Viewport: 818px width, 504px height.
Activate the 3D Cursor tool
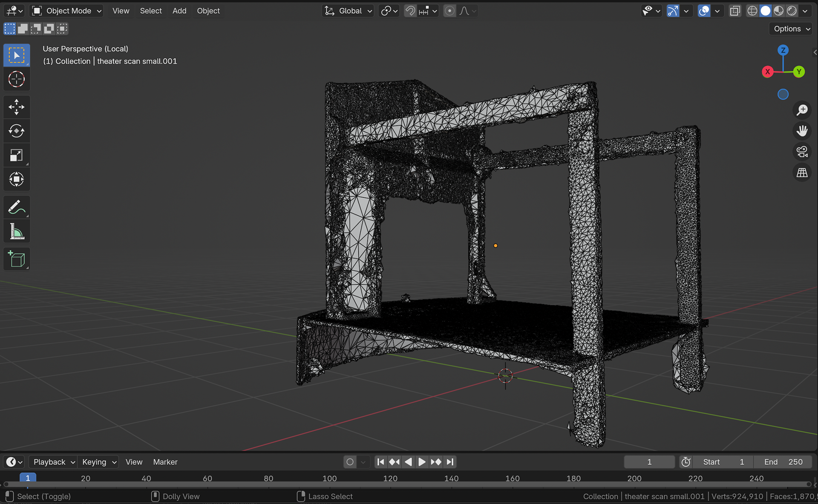click(17, 79)
